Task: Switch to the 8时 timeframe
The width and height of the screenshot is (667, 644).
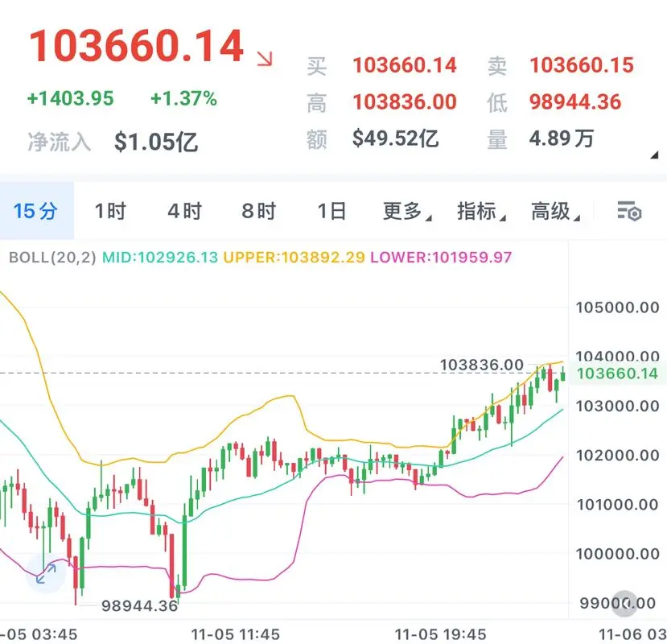Action: (258, 211)
